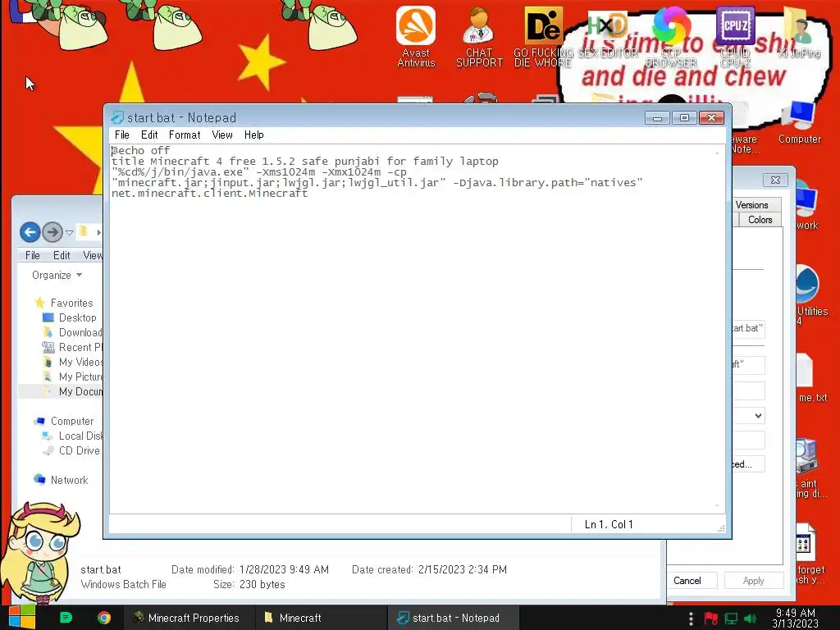Open Explorer recent locations dropdown arrow
The width and height of the screenshot is (840, 630).
tap(69, 232)
